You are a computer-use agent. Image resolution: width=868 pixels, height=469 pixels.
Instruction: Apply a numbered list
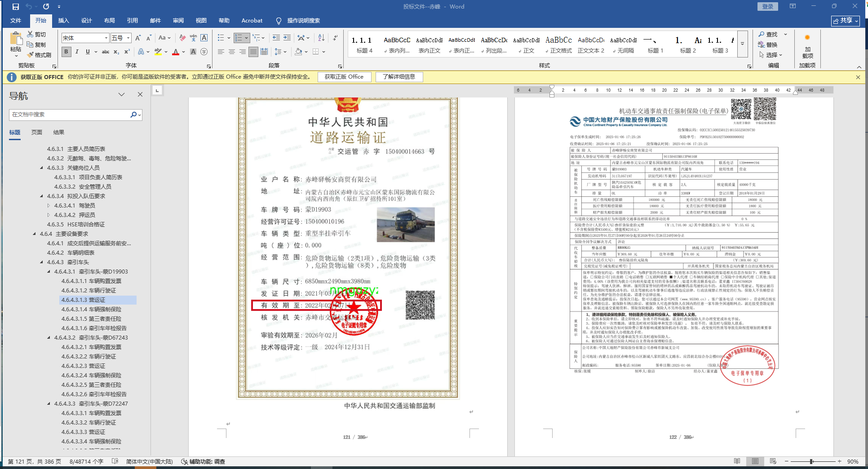coord(239,38)
